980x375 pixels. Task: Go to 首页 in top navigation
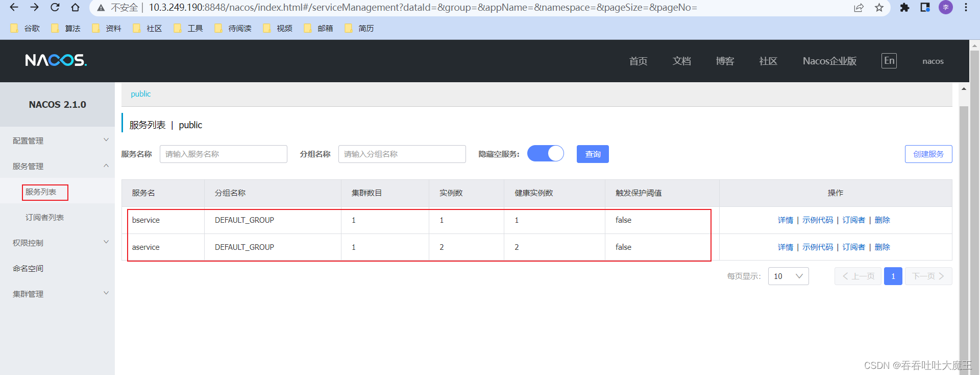point(638,61)
